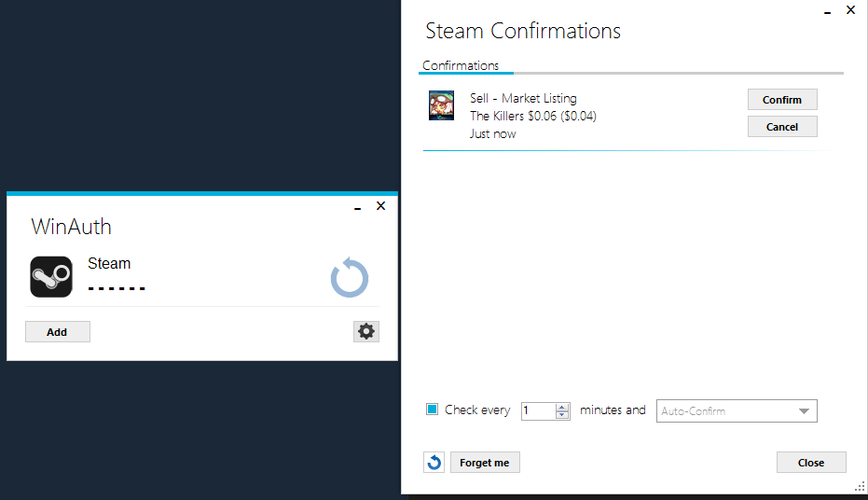Close the WinAuth window
This screenshot has height=500, width=868.
pos(380,206)
